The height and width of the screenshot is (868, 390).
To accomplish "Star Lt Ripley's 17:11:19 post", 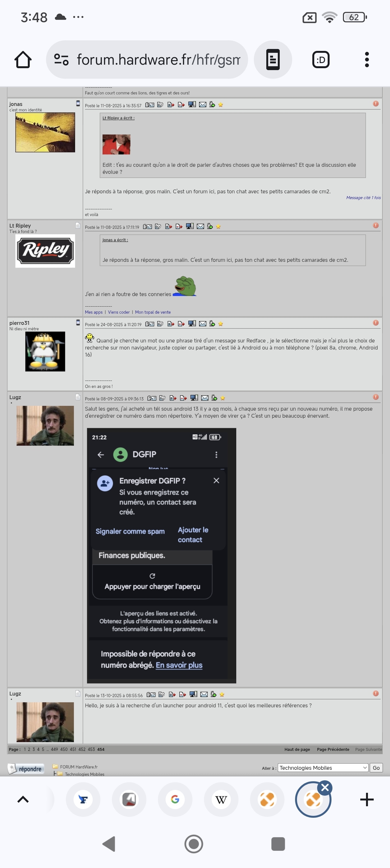I will pos(218,226).
